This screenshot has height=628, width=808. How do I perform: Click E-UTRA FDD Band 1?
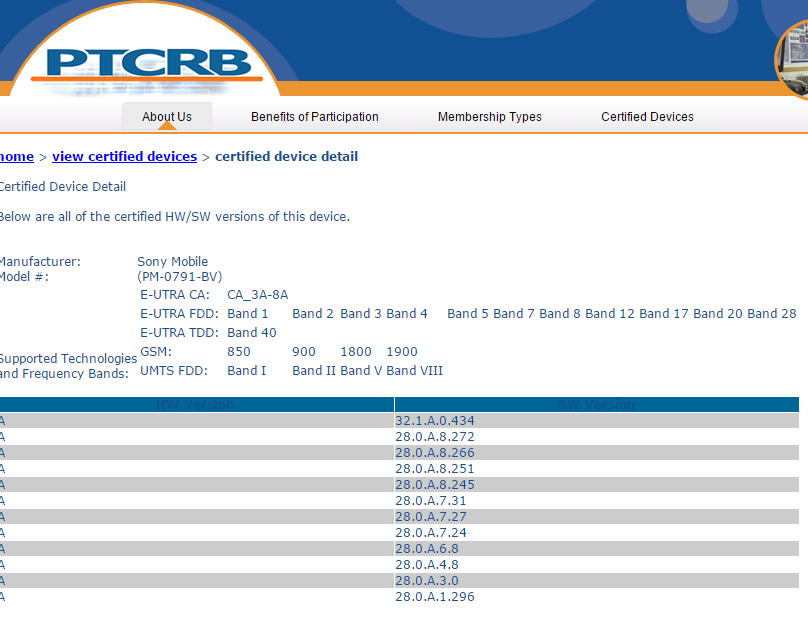248,314
